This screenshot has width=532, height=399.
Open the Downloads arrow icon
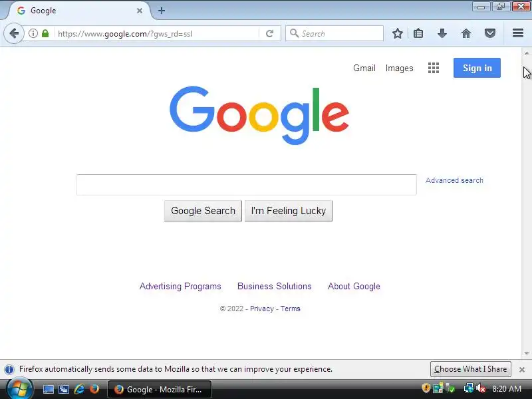pyautogui.click(x=442, y=33)
